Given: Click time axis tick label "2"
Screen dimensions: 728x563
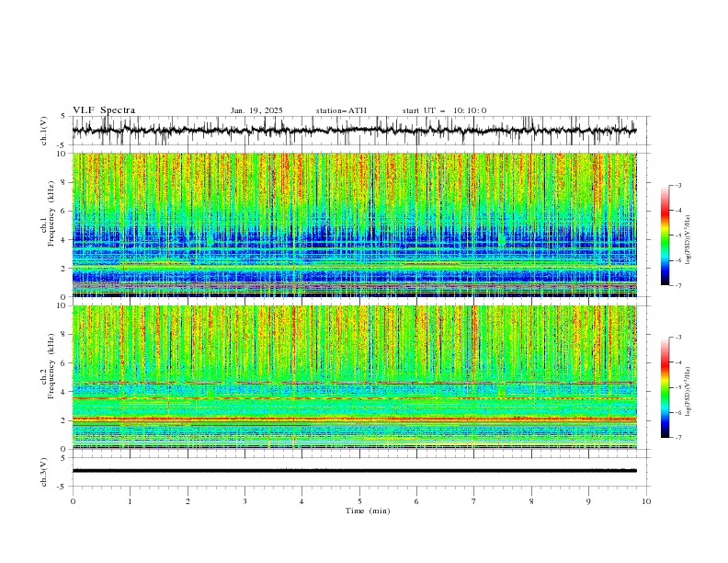Looking at the screenshot, I should tap(188, 501).
